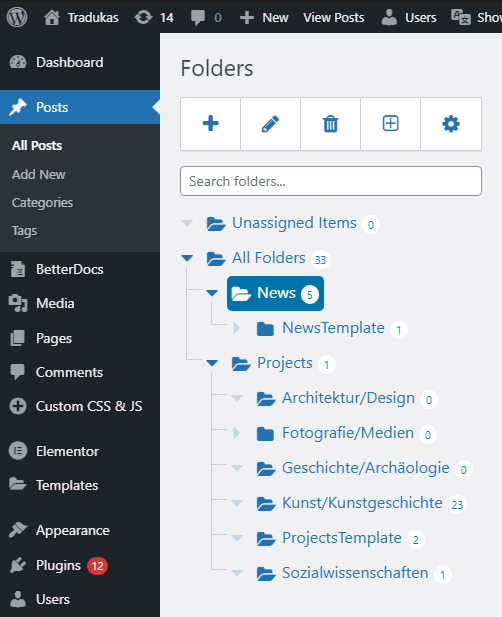This screenshot has height=617, width=502.
Task: Go to Add New under Posts
Action: (39, 174)
